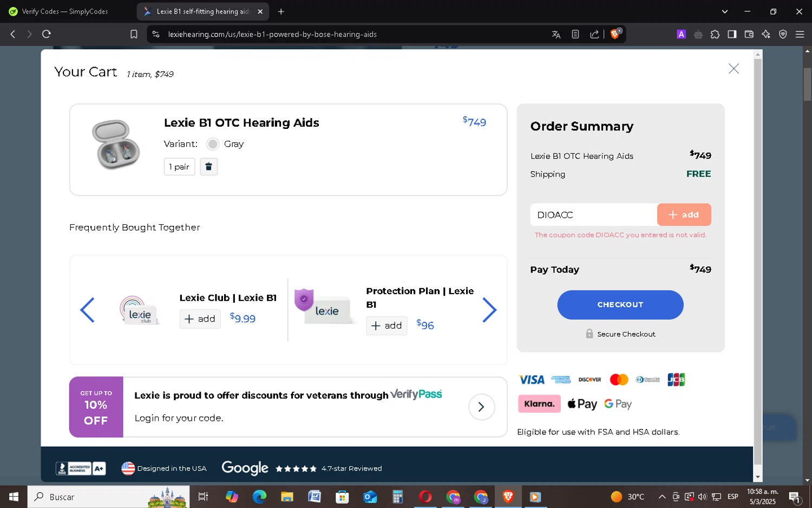Toggle reader mode icon
The width and height of the screenshot is (812, 508).
[x=575, y=34]
